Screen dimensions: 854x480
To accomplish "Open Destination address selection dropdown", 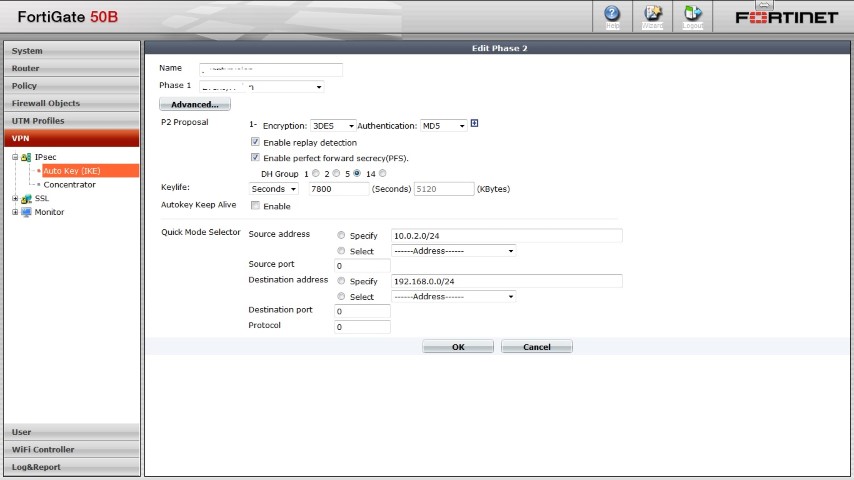I will click(x=454, y=297).
